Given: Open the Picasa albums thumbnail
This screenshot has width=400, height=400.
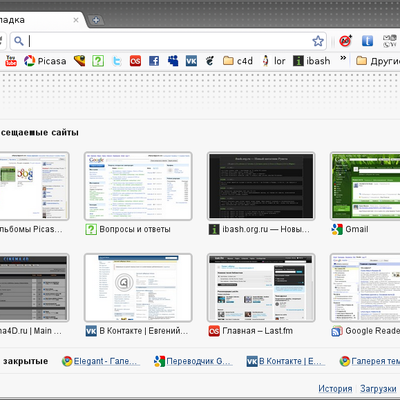Looking at the screenshot, I should pyautogui.click(x=34, y=186).
